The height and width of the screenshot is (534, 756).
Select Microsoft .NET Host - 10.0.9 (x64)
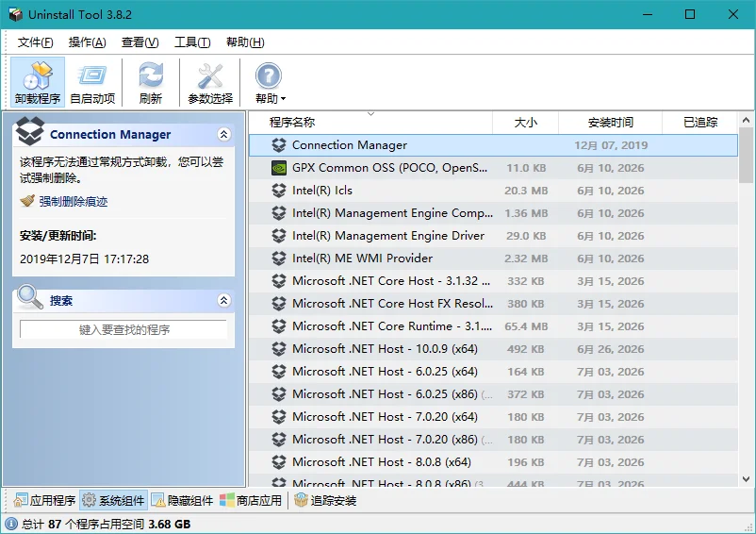pos(385,349)
